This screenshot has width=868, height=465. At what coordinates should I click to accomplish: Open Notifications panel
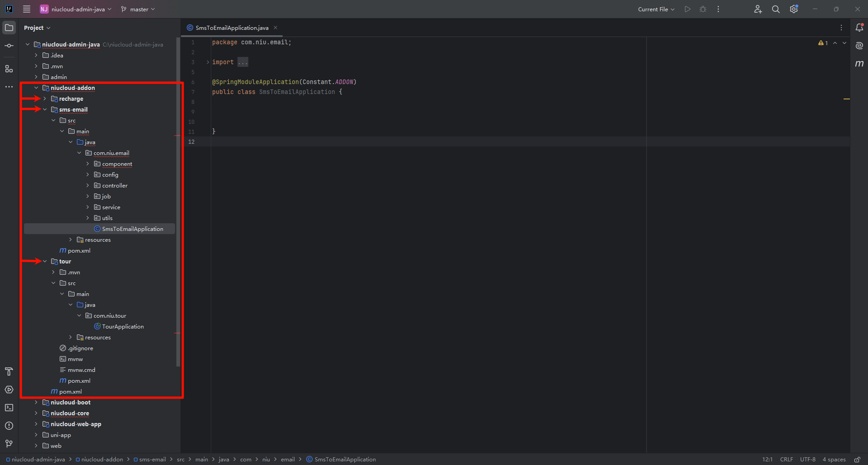click(x=859, y=28)
